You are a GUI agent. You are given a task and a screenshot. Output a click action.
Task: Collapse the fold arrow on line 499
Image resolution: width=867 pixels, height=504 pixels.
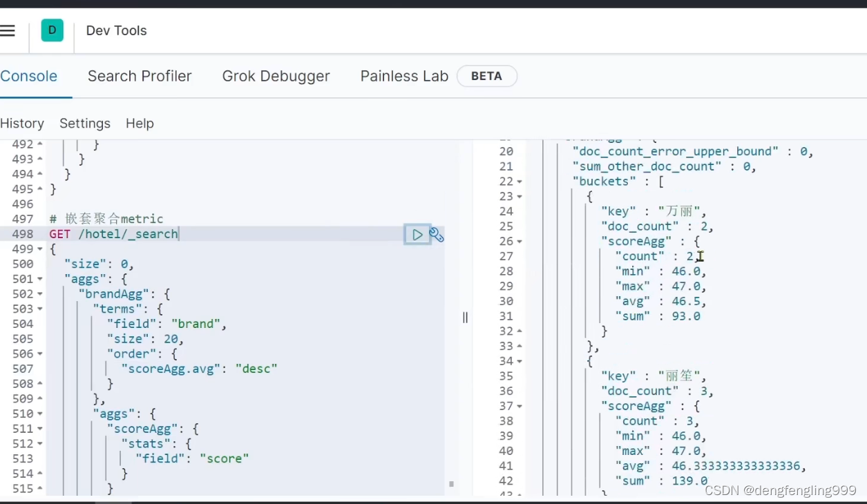pos(39,249)
